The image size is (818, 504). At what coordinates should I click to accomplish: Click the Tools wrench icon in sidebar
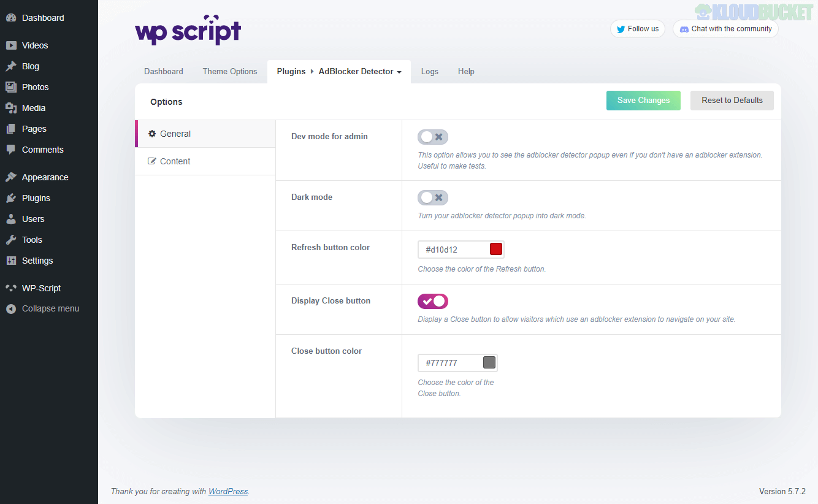11,240
